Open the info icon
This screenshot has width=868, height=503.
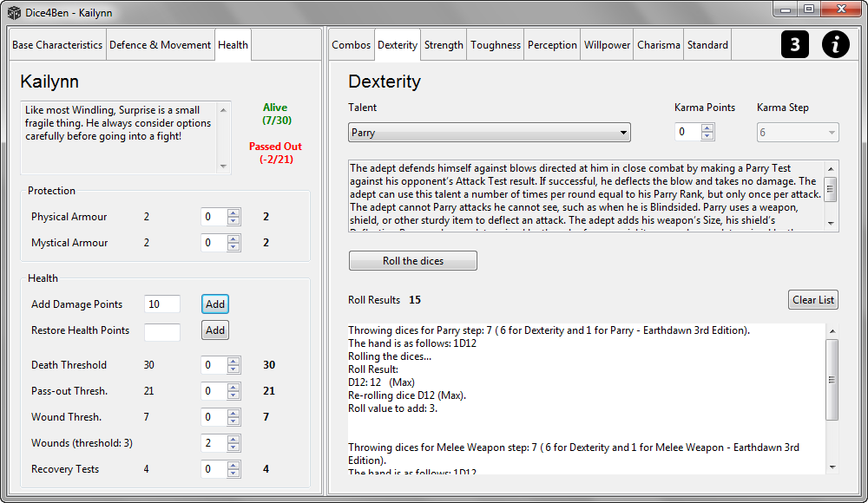tap(835, 44)
